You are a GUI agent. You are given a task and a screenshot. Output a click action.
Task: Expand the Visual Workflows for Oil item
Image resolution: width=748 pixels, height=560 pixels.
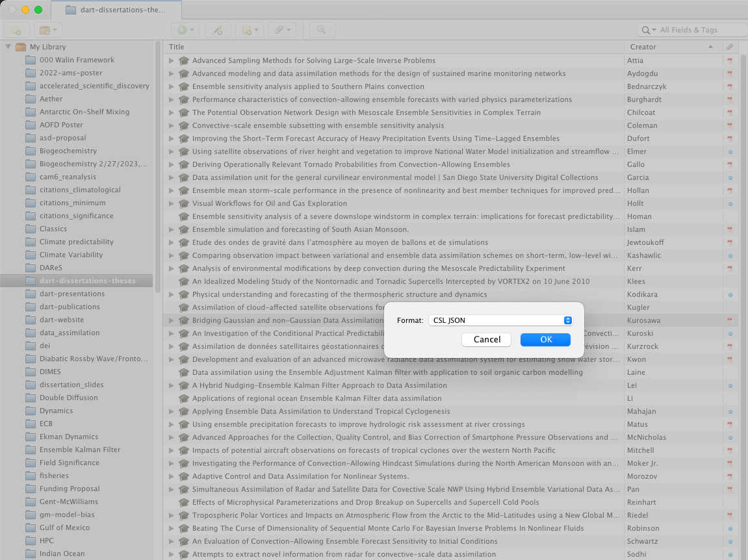(172, 203)
